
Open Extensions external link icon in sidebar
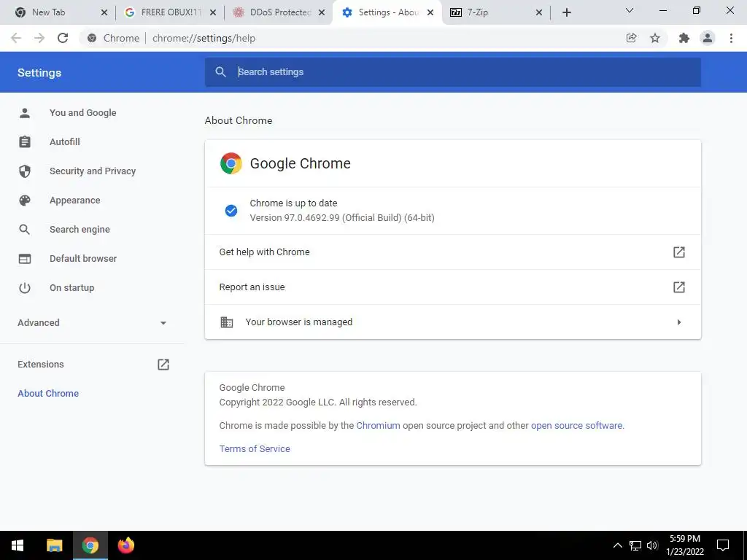coord(163,365)
